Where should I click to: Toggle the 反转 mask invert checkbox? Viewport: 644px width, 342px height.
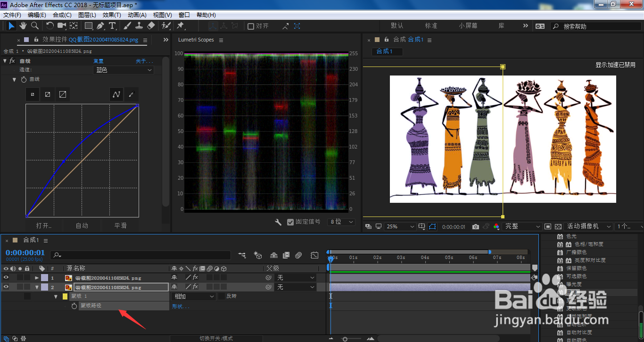pyautogui.click(x=221, y=296)
